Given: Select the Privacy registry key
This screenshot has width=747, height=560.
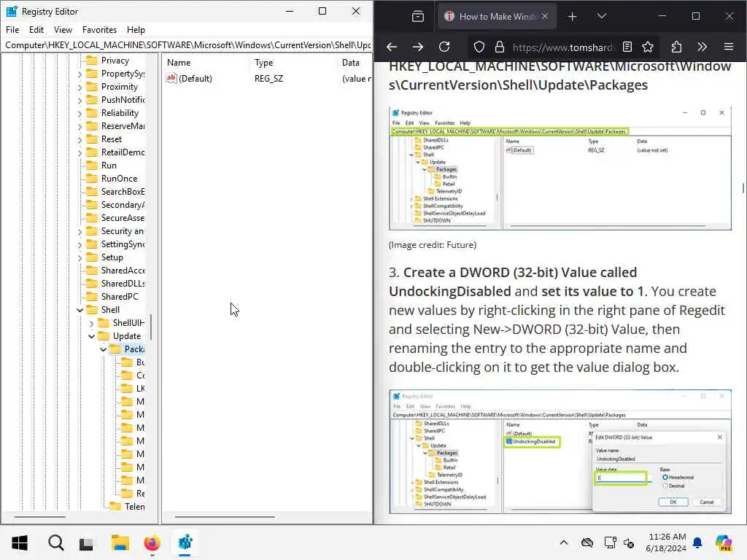Looking at the screenshot, I should (x=115, y=61).
